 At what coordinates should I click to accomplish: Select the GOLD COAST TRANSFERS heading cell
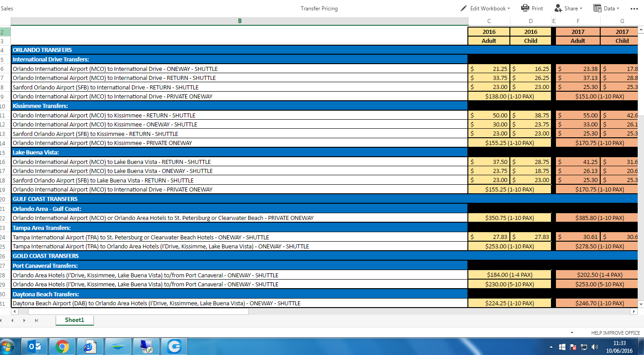coord(240,256)
